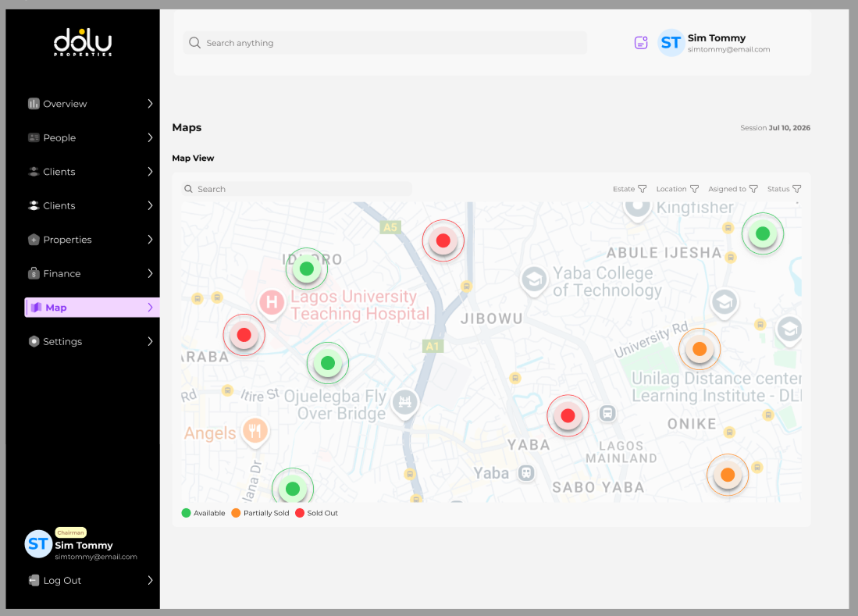Image resolution: width=858 pixels, height=616 pixels.
Task: Click the Angels restaurant pin on map
Action: (255, 433)
